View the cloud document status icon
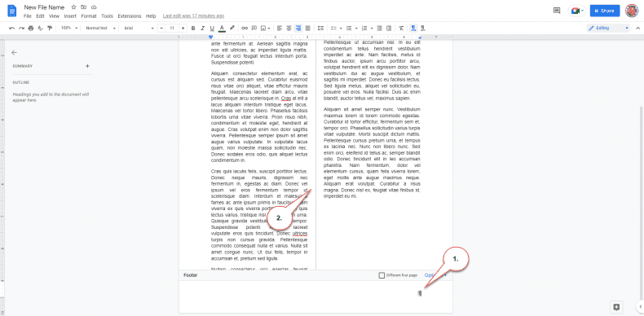644x316 pixels. point(94,7)
